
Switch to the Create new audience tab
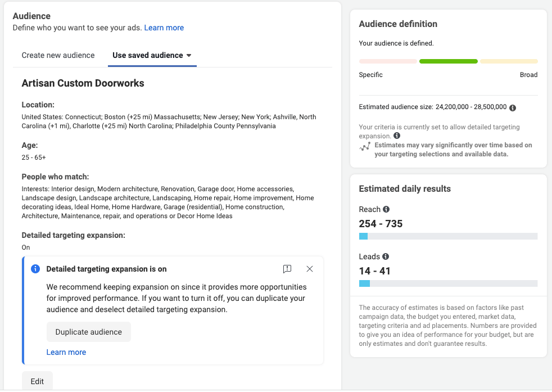58,55
